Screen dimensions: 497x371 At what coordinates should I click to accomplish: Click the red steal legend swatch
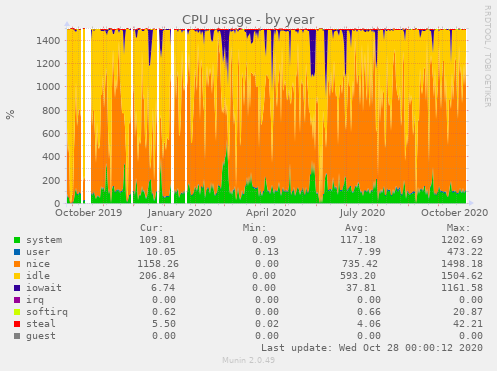click(x=17, y=324)
